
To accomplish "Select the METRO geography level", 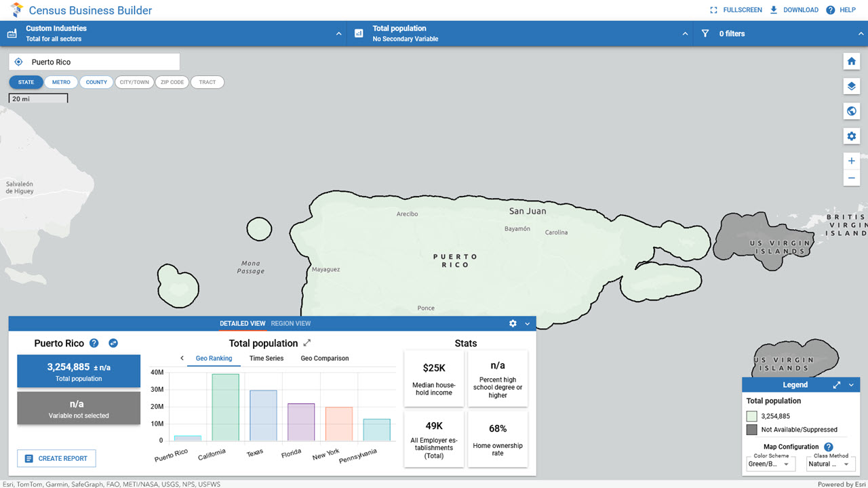I will pos(61,82).
